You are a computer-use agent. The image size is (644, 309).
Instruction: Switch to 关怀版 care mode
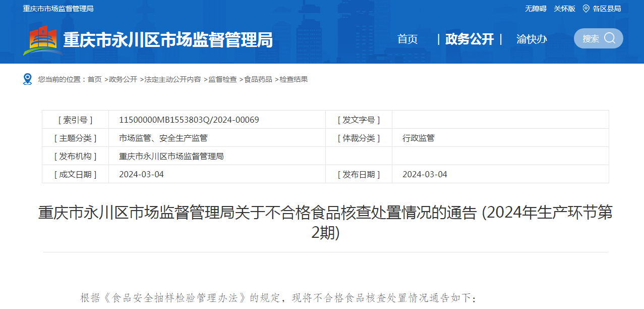coord(564,9)
